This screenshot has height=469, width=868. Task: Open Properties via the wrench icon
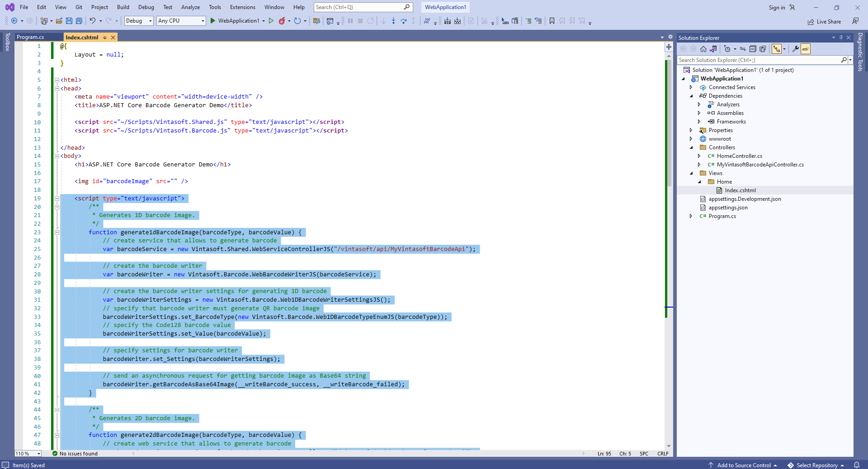pyautogui.click(x=796, y=49)
